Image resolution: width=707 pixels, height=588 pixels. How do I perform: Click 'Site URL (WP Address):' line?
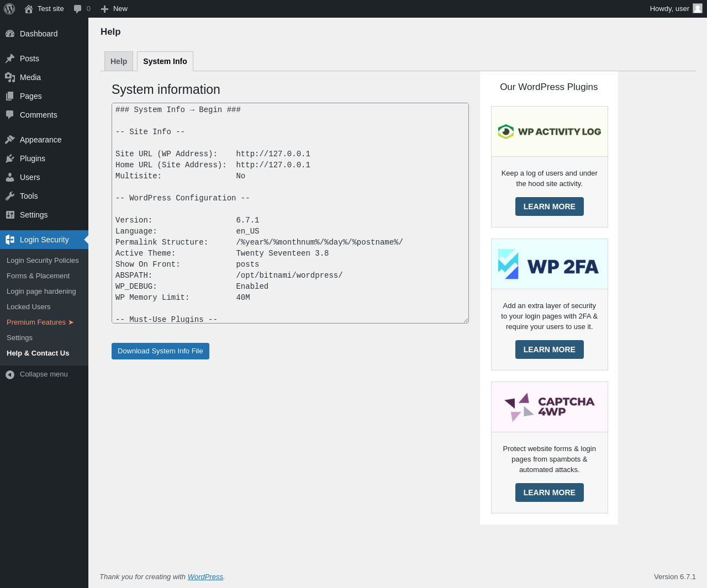(213, 154)
